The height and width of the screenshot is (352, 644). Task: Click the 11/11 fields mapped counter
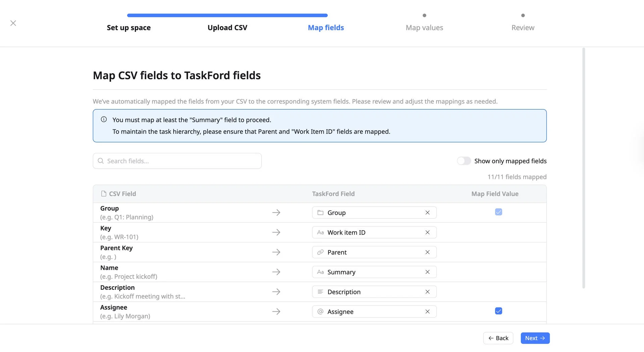pyautogui.click(x=517, y=177)
